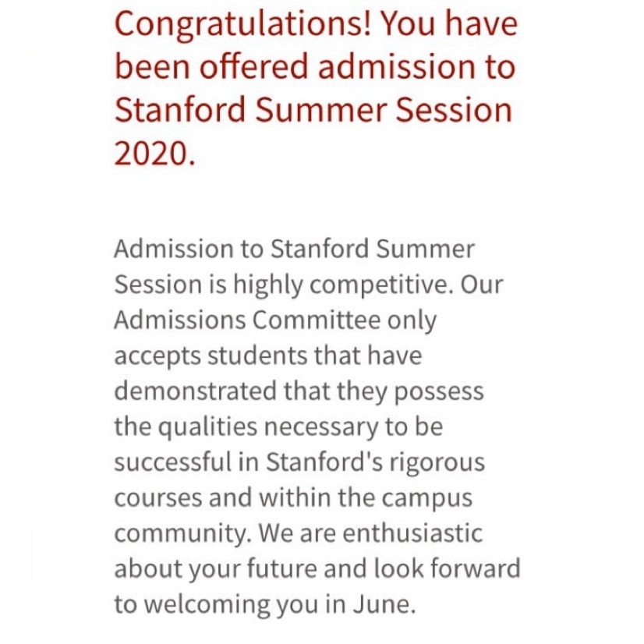Click the 'accepts students that have' line
The image size is (644, 644).
tap(267, 356)
